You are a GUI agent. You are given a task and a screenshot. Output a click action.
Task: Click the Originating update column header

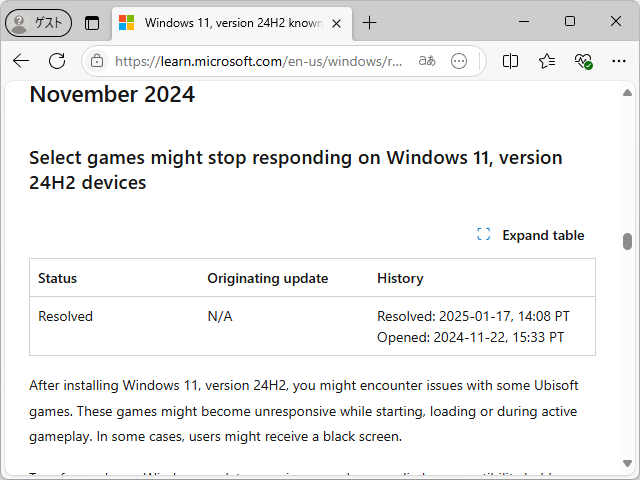click(x=268, y=278)
